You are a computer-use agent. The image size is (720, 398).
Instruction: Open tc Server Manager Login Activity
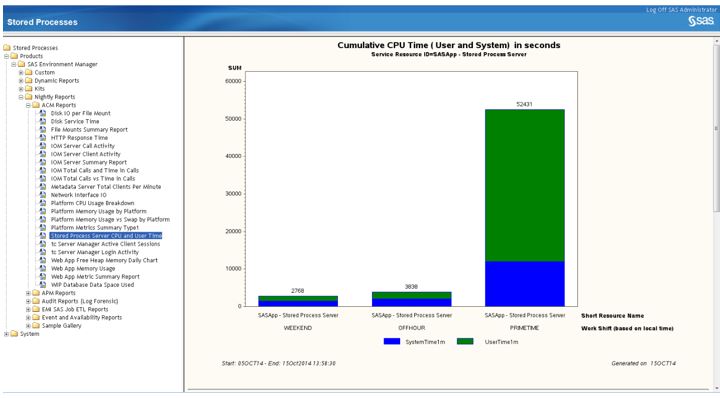(x=95, y=252)
